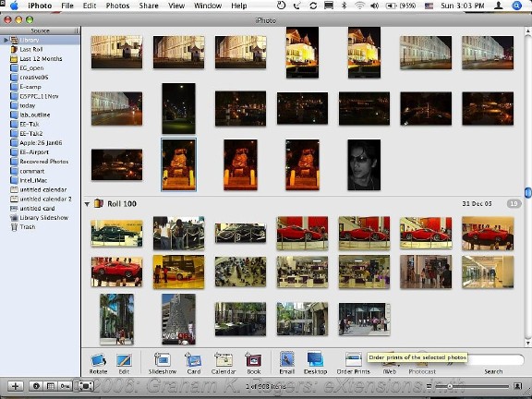This screenshot has height=399, width=532.
Task: Click the Order Prints icon
Action: 353,359
